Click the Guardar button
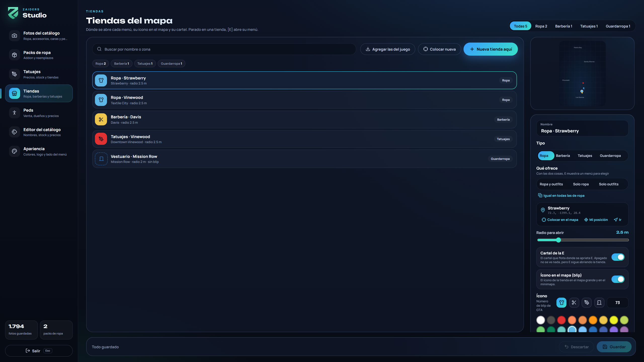Screen dimensions: 644x362 click(x=614, y=347)
